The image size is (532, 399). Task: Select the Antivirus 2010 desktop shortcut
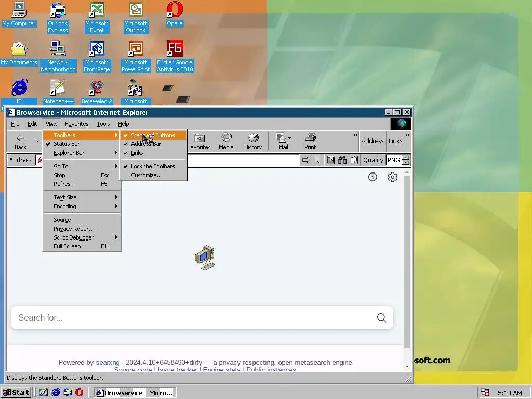175,57
